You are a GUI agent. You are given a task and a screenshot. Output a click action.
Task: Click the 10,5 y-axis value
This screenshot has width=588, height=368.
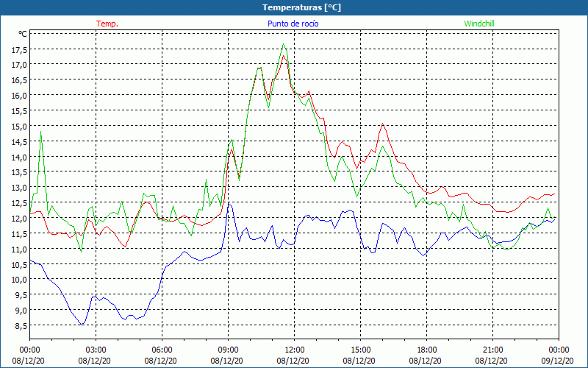coord(20,264)
